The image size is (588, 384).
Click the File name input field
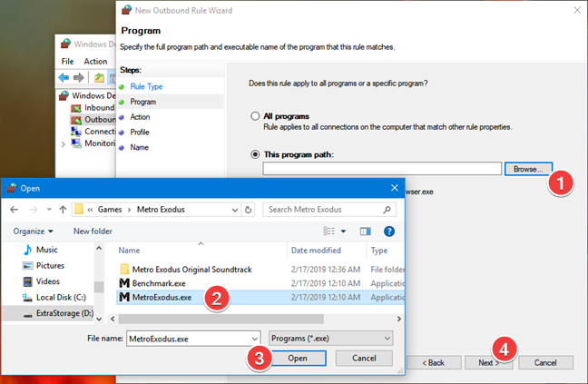coord(190,339)
